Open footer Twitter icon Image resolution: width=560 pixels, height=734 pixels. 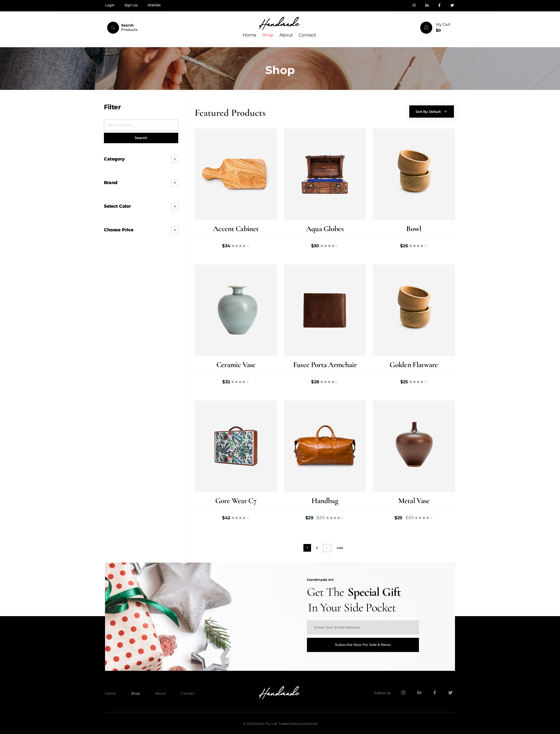tap(450, 693)
